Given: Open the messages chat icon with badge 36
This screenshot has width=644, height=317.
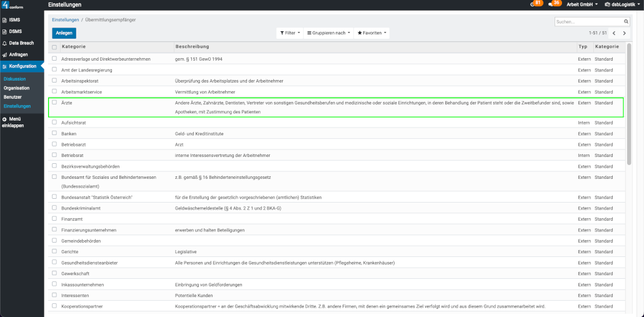Looking at the screenshot, I should (x=551, y=4).
